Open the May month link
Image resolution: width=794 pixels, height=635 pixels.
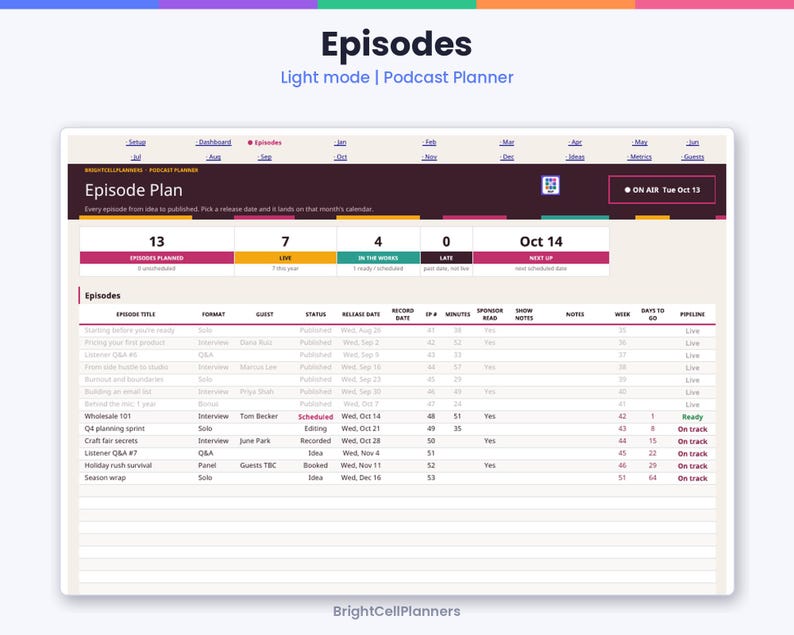(640, 142)
